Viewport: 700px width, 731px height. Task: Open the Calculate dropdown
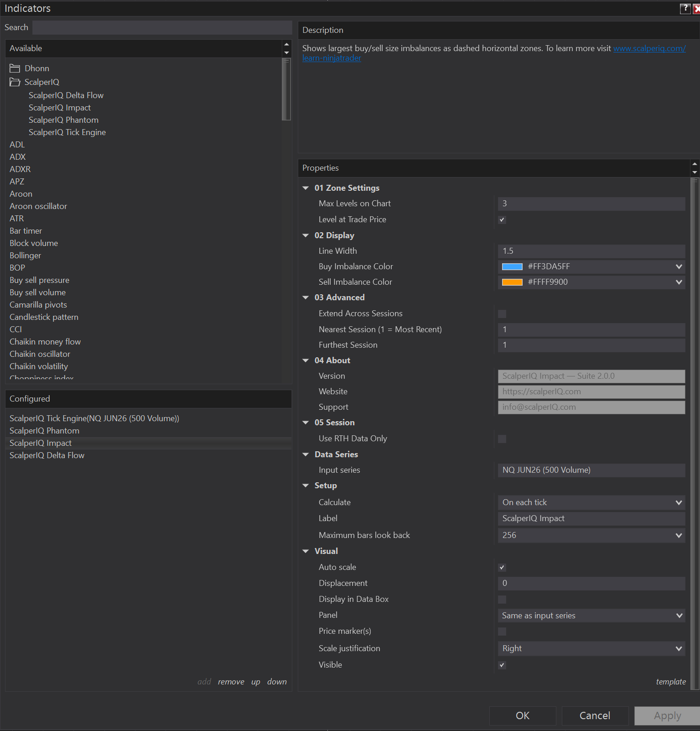click(591, 502)
